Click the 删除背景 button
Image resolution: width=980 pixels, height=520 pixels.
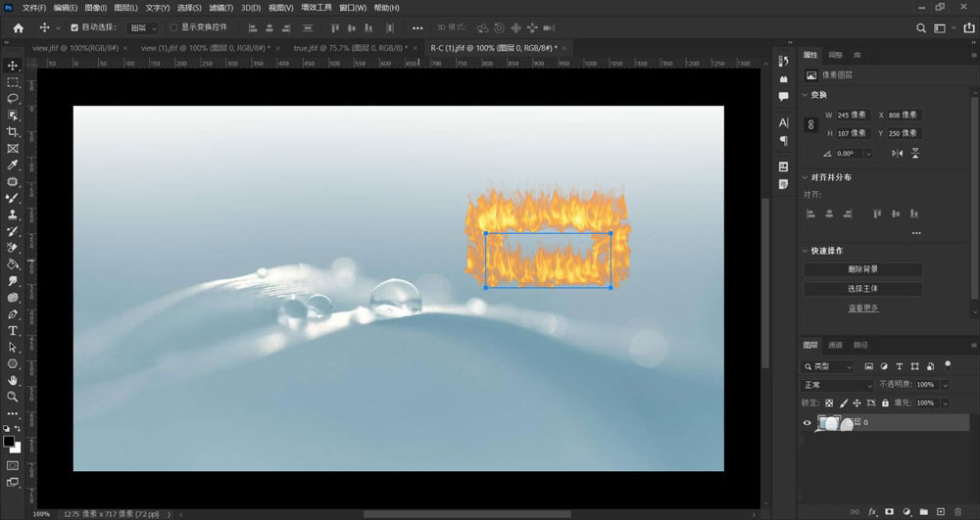tap(862, 269)
